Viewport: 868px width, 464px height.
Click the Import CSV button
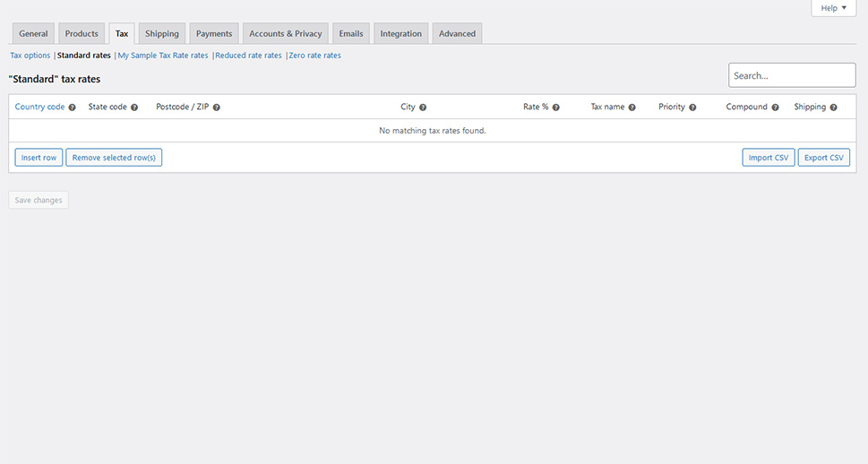[769, 158]
